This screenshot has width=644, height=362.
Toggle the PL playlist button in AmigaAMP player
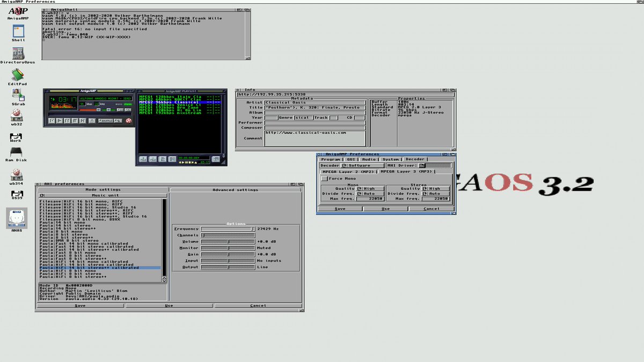pos(128,110)
